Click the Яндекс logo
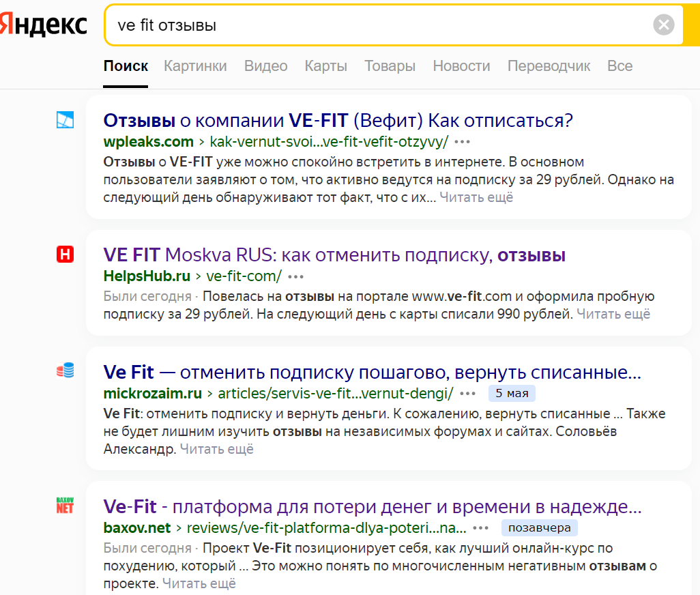Image resolution: width=700 pixels, height=595 pixels. pos(43,24)
